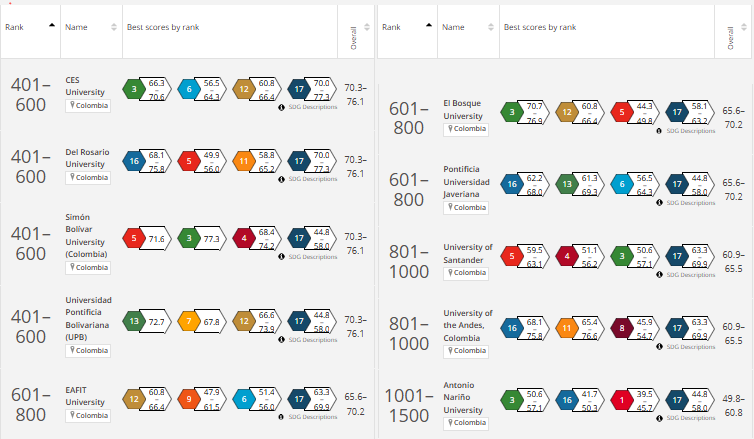This screenshot has width=754, height=439.
Task: Sort left table by Rank arrow
Action: [52, 25]
